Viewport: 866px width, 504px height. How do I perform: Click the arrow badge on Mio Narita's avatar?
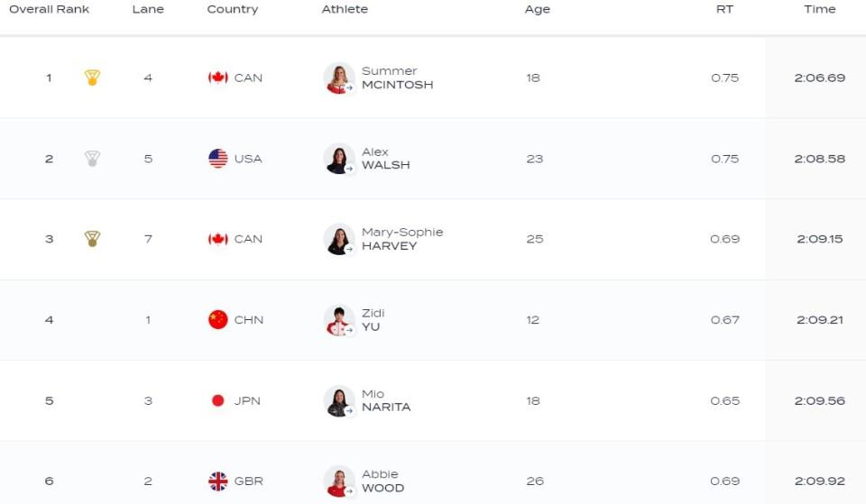349,411
